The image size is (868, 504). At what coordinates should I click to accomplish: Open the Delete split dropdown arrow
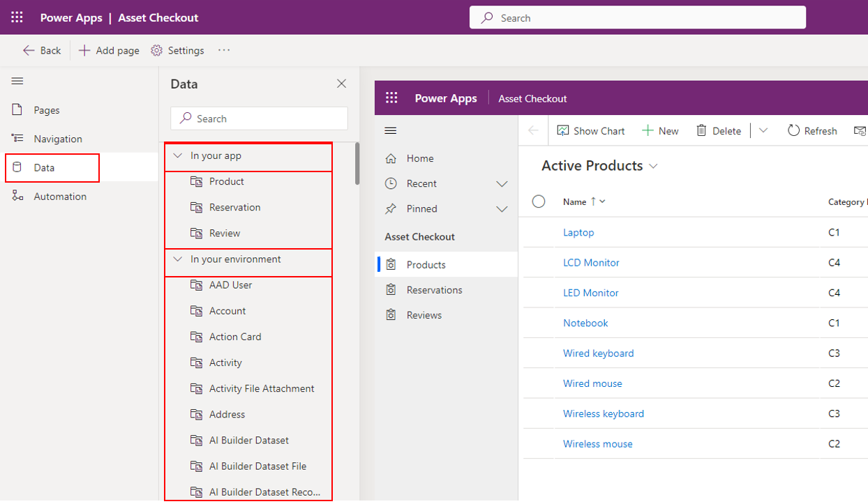pyautogui.click(x=763, y=130)
